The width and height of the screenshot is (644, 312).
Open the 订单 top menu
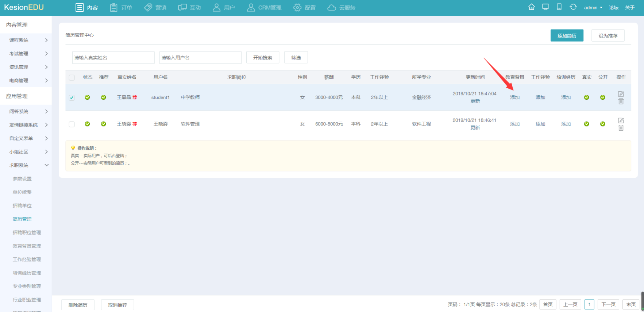click(x=121, y=8)
